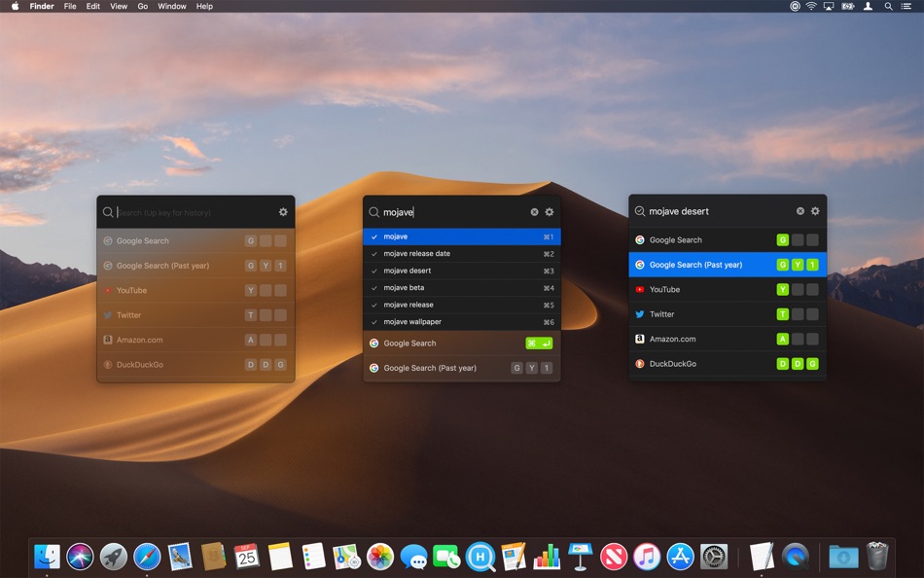The width and height of the screenshot is (924, 578).
Task: Clear the "mojave" search query with the X icon
Action: click(535, 212)
